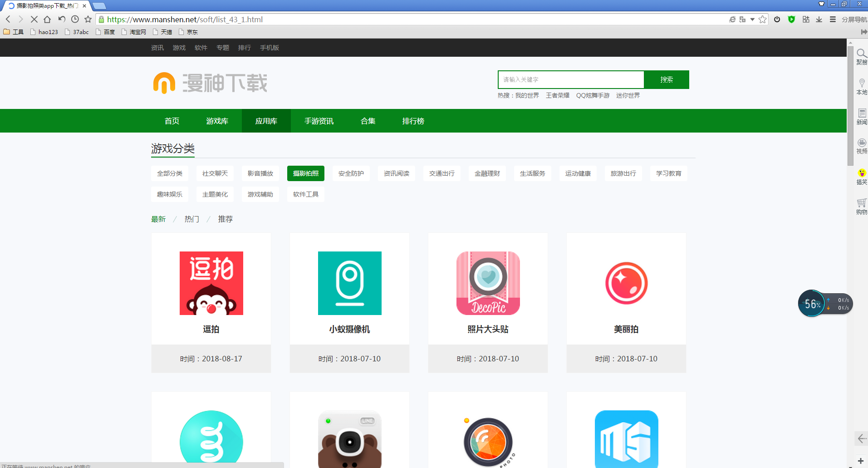The width and height of the screenshot is (868, 468).
Task: Select the 学习教育 category
Action: click(669, 173)
